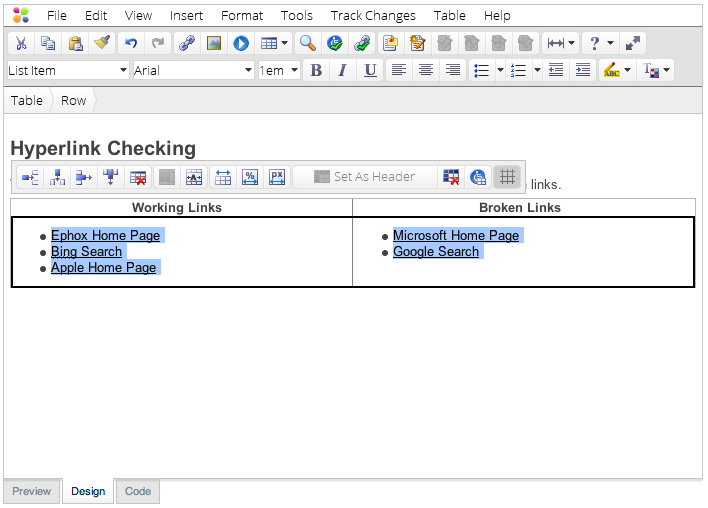The height and width of the screenshot is (508, 708).
Task: Click the Copy icon in toolbar
Action: (48, 43)
